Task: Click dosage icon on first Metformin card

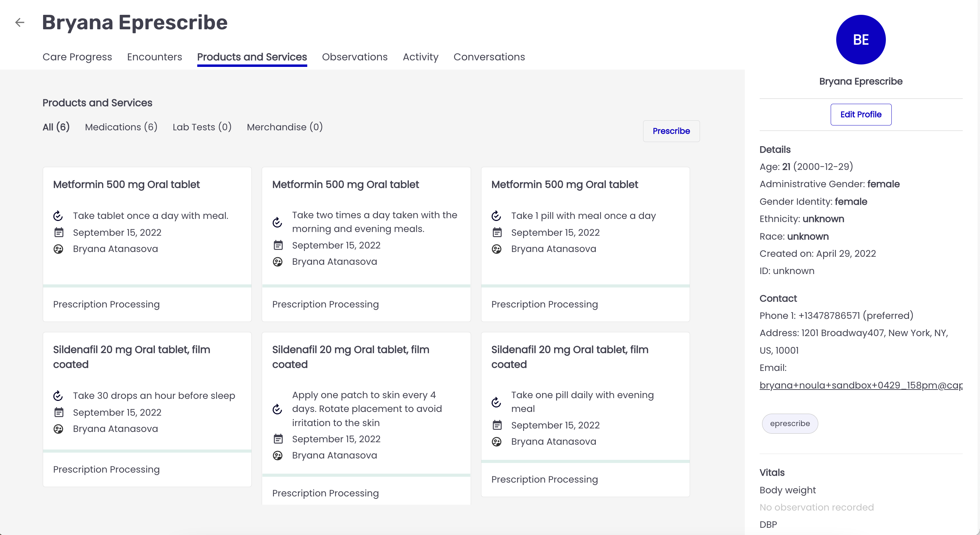Action: (58, 216)
